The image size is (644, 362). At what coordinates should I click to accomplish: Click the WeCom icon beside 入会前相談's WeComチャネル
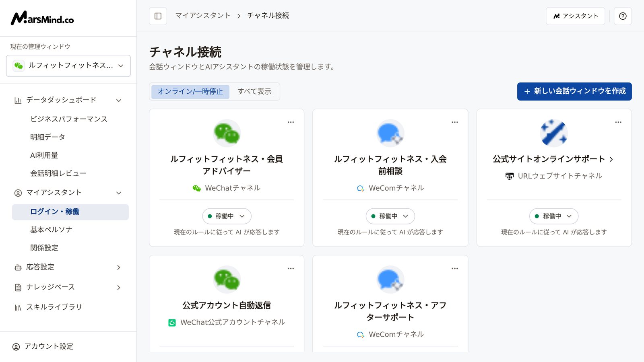click(360, 188)
